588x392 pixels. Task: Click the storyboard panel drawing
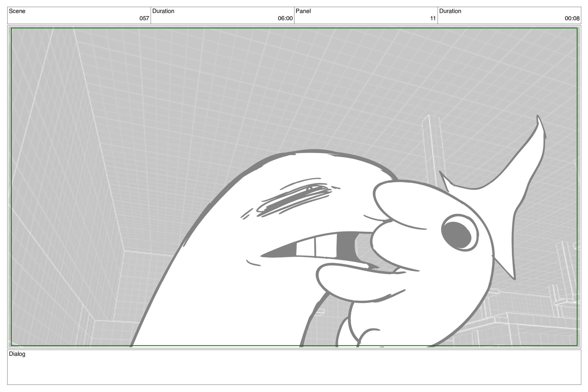point(294,187)
